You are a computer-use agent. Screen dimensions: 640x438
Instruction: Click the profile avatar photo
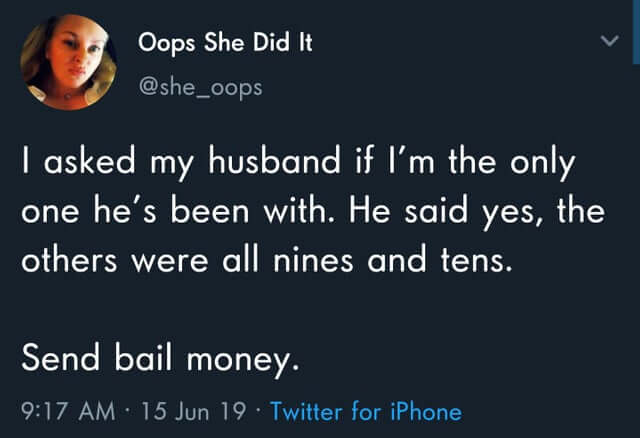pos(69,62)
